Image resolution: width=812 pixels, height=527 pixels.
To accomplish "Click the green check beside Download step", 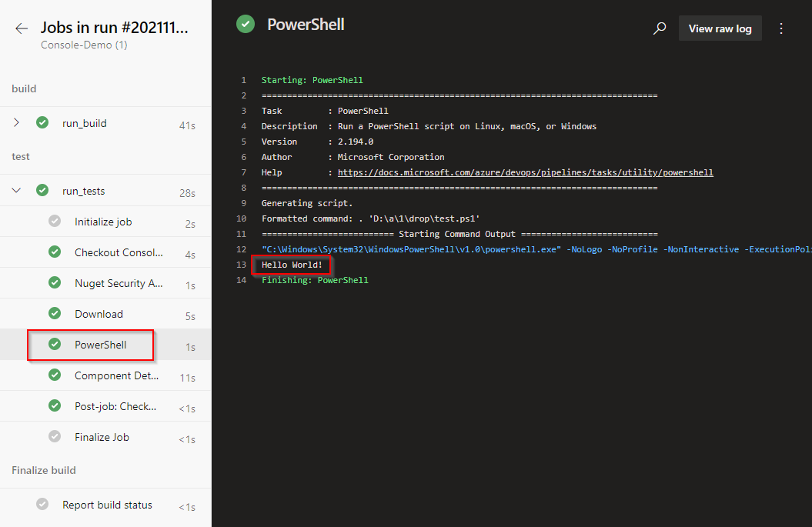I will pyautogui.click(x=55, y=313).
